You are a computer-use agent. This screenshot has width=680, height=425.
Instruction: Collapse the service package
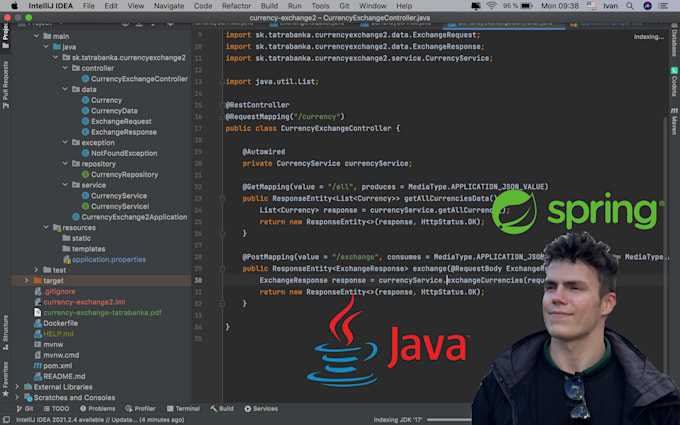click(x=65, y=185)
